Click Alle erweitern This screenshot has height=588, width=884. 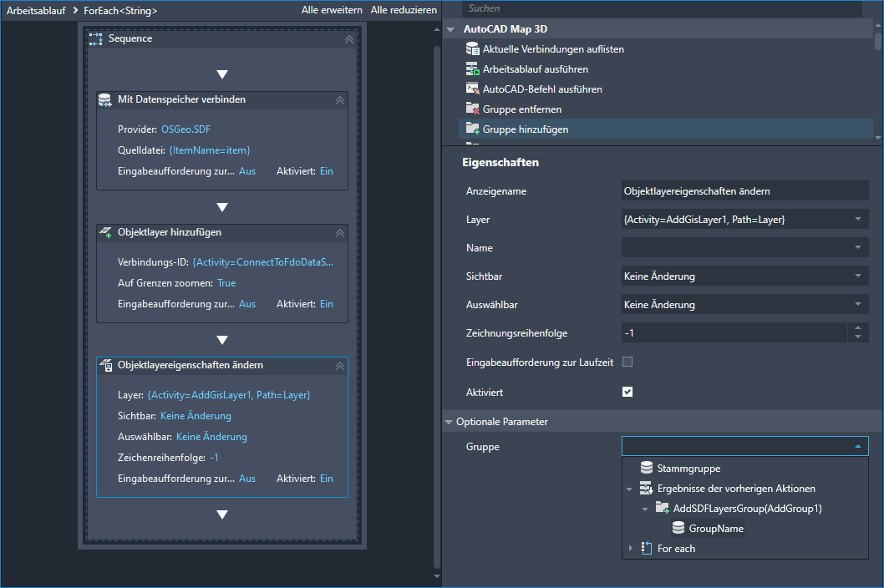[332, 10]
